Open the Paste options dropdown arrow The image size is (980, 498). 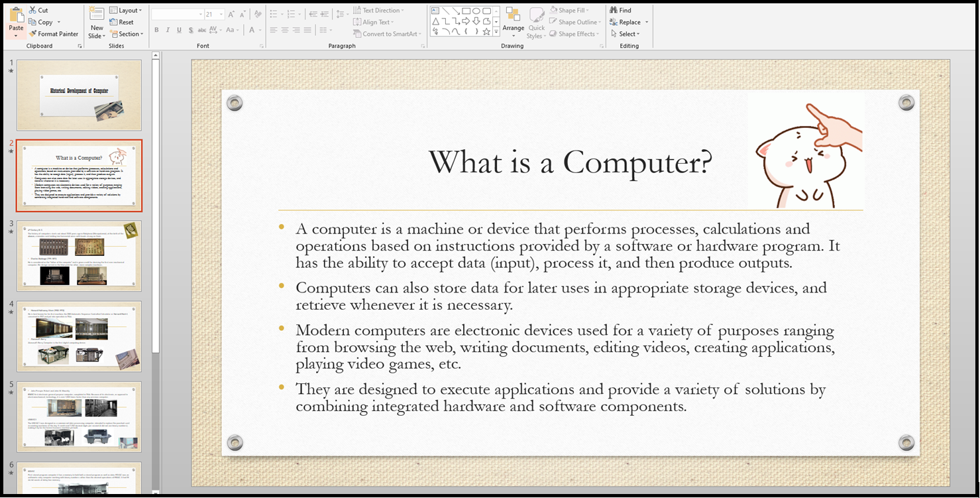[16, 36]
